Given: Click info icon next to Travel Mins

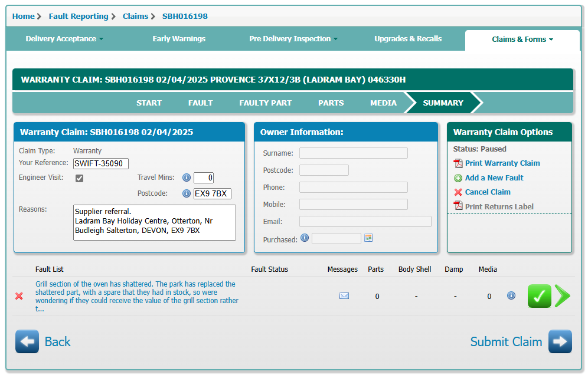Looking at the screenshot, I should click(x=187, y=178).
